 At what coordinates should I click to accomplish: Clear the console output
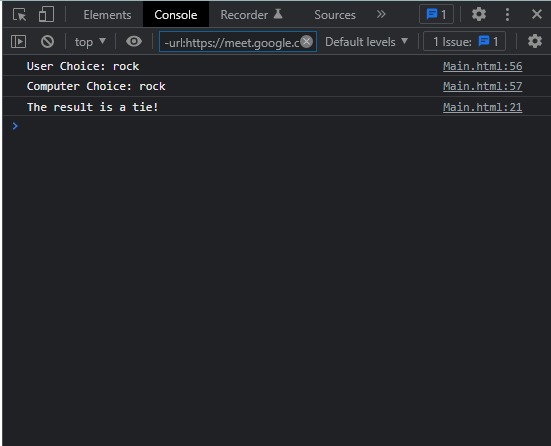(x=47, y=42)
